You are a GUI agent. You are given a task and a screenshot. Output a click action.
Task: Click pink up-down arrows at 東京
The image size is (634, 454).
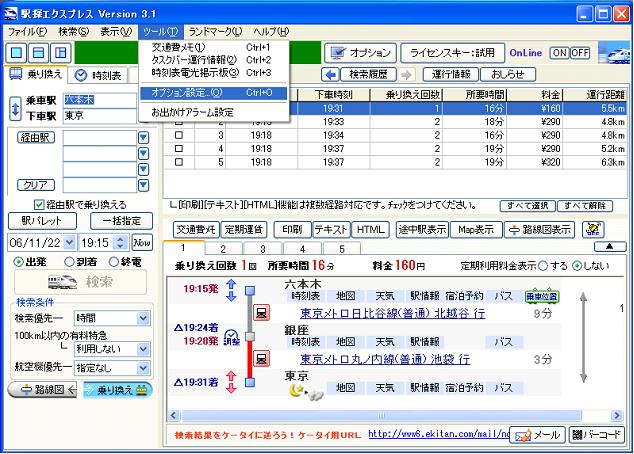(x=231, y=382)
